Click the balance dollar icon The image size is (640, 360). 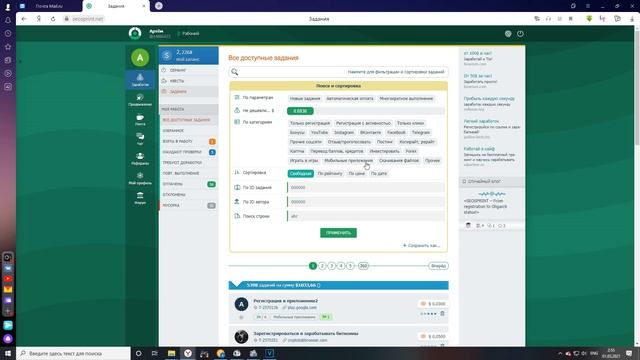coord(167,55)
